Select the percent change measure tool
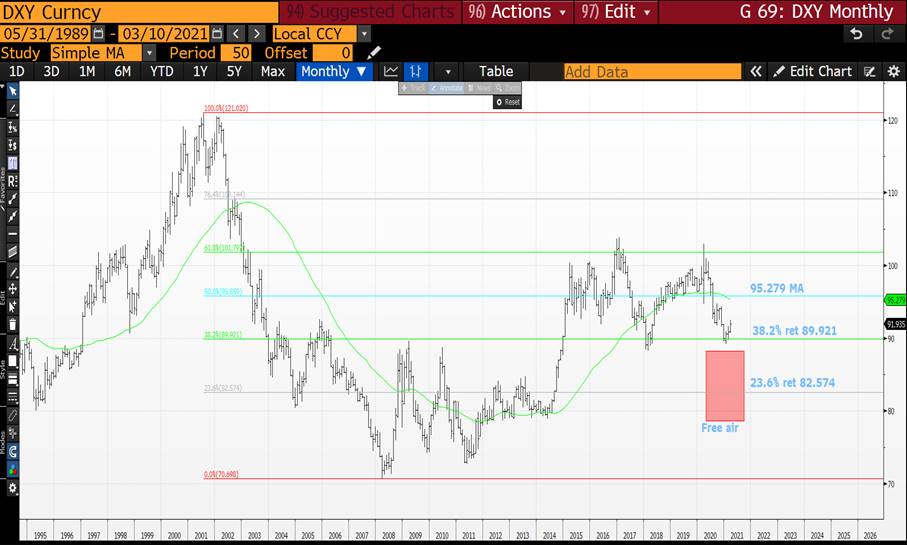 click(12, 127)
